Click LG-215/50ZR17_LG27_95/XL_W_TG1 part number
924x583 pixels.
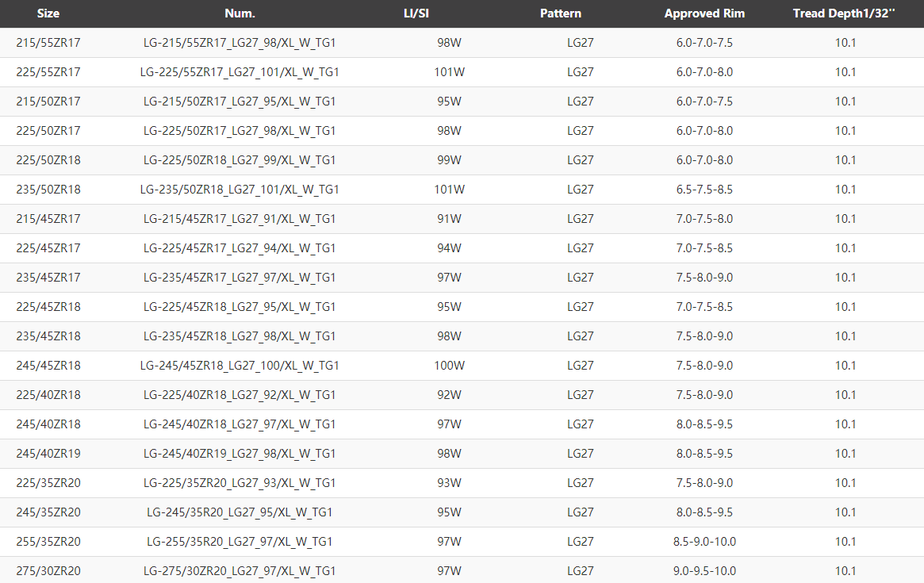coord(240,102)
